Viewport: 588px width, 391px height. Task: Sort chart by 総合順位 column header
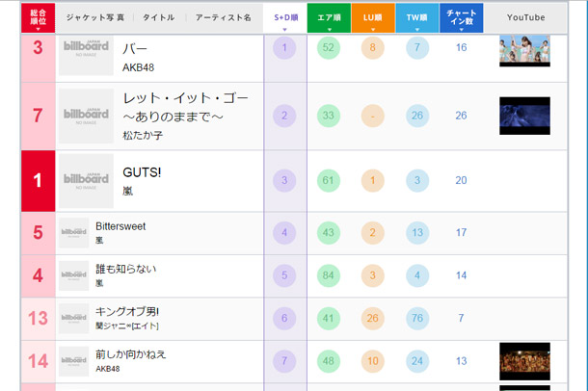pyautogui.click(x=38, y=17)
